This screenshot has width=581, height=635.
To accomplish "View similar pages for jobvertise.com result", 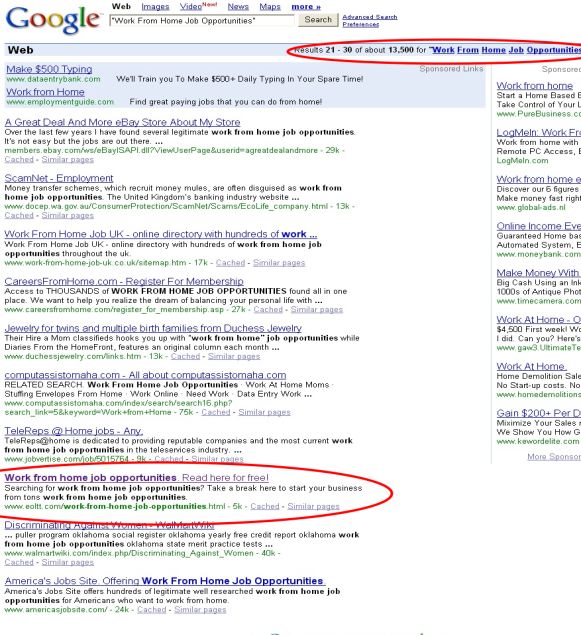I will pyautogui.click(x=217, y=459).
